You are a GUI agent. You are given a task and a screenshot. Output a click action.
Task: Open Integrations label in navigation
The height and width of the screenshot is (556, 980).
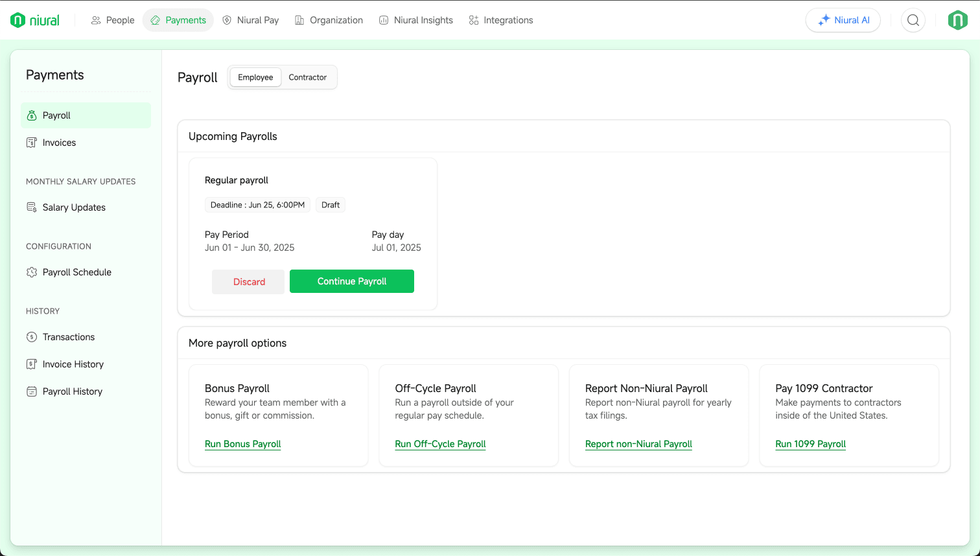508,20
